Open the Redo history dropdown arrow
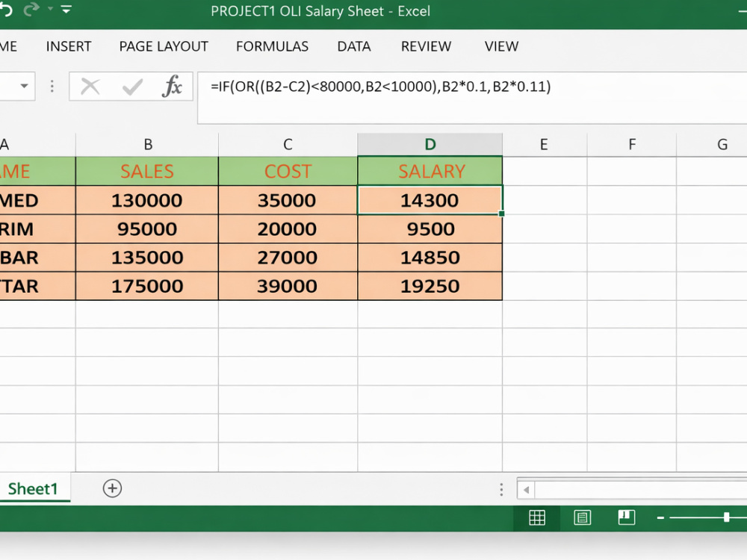The height and width of the screenshot is (560, 747). coord(50,9)
